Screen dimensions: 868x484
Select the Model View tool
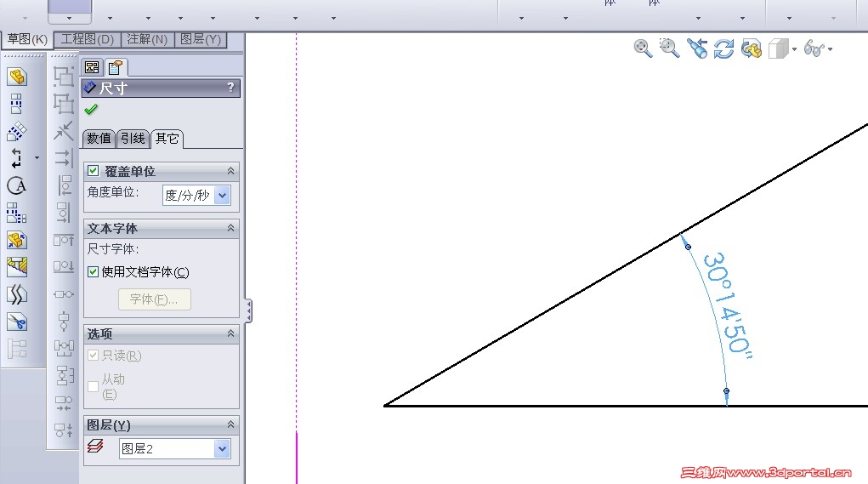pyautogui.click(x=17, y=77)
